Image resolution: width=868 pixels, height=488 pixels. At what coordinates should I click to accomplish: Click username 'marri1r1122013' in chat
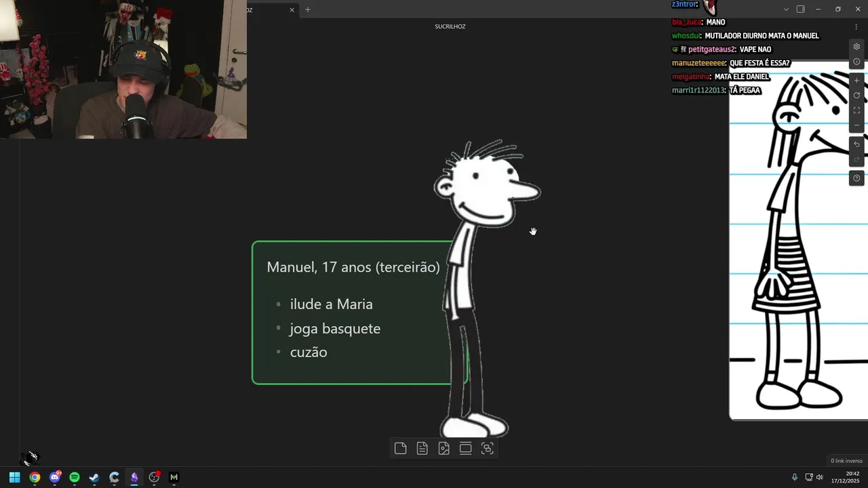coord(698,90)
